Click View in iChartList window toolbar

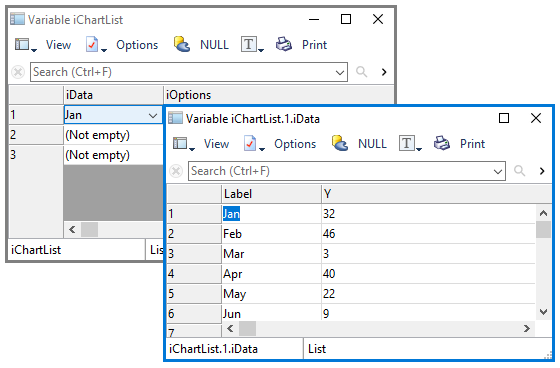pos(58,45)
